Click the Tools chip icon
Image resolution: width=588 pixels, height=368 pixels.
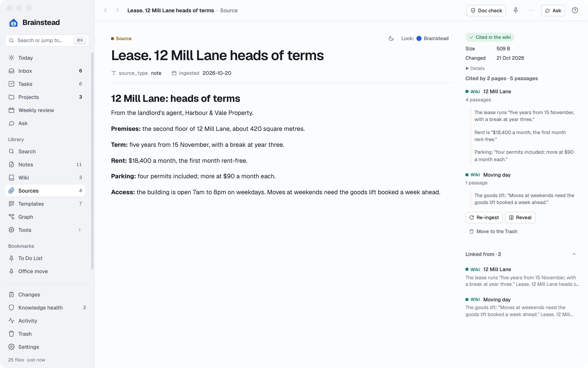tap(11, 230)
